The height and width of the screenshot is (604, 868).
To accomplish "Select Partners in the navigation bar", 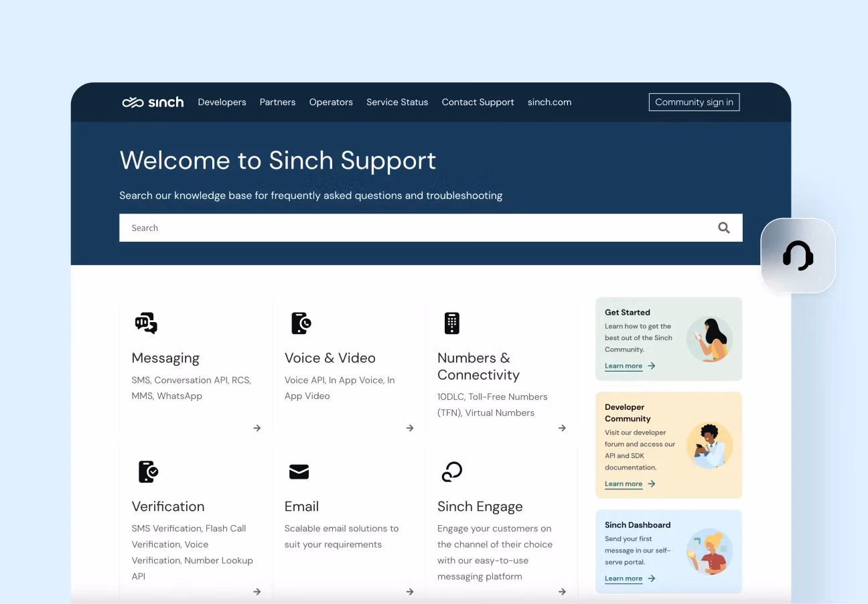I will [277, 102].
